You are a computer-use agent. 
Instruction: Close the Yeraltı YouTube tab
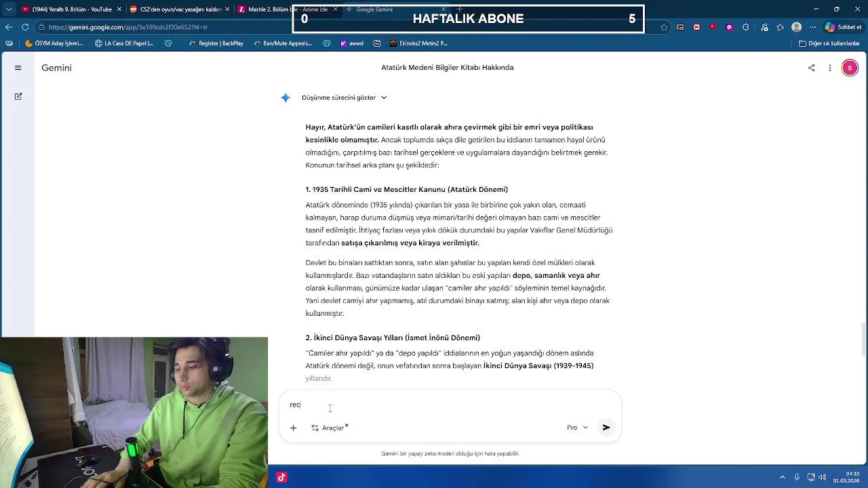click(119, 9)
